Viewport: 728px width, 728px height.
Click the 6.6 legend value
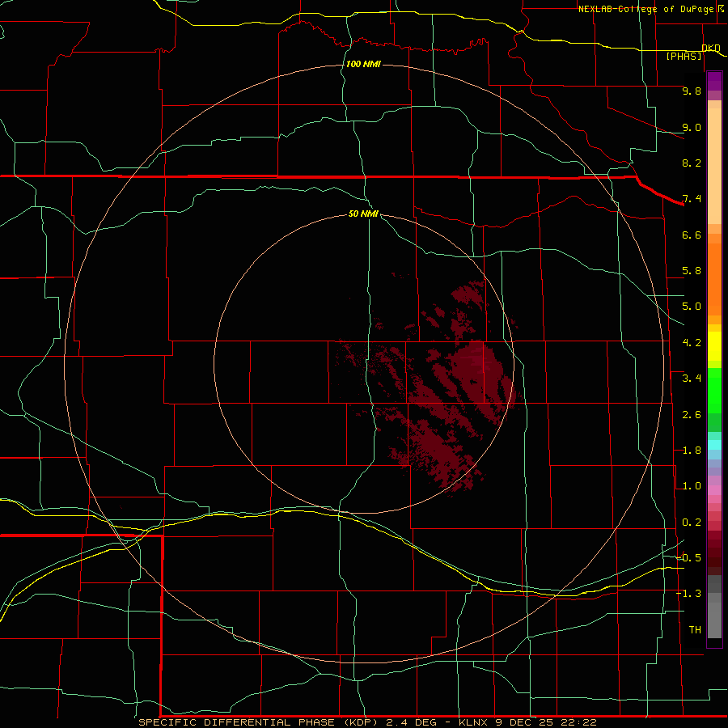click(x=692, y=235)
